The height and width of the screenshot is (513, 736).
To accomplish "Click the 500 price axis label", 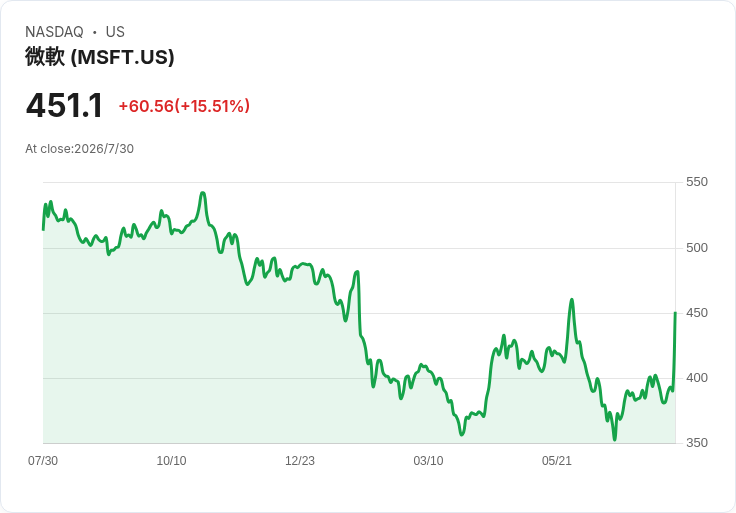I will point(697,248).
